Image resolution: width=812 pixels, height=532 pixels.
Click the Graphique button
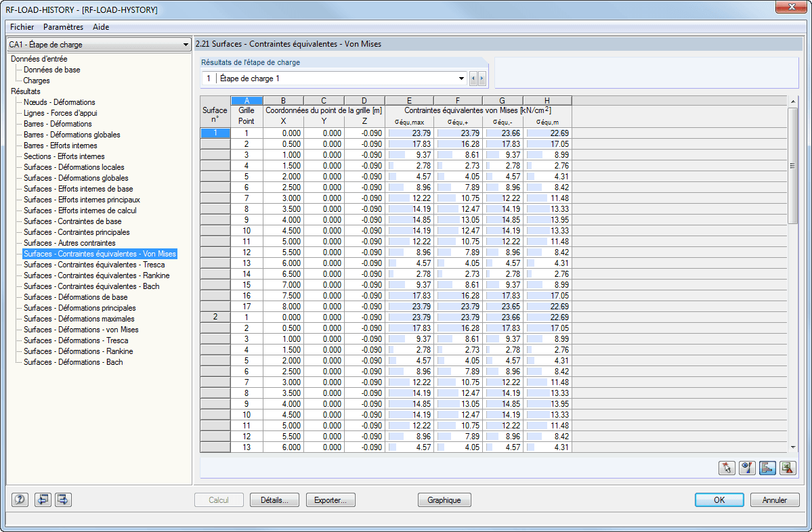(444, 500)
